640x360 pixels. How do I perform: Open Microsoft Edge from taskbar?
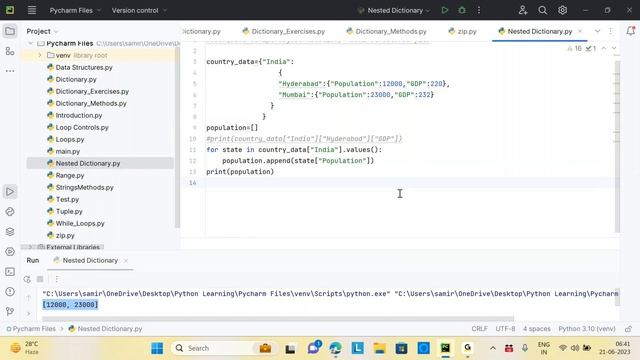click(x=336, y=348)
